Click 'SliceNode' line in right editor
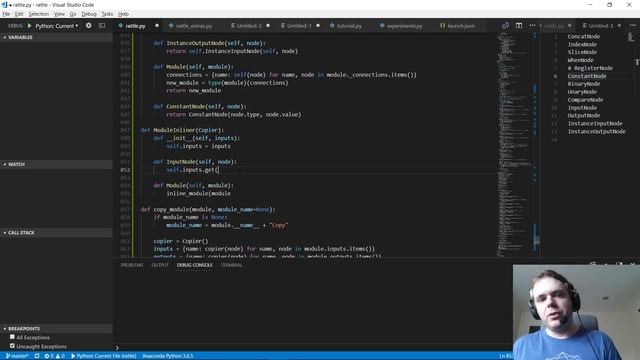The image size is (640, 360). 582,52
